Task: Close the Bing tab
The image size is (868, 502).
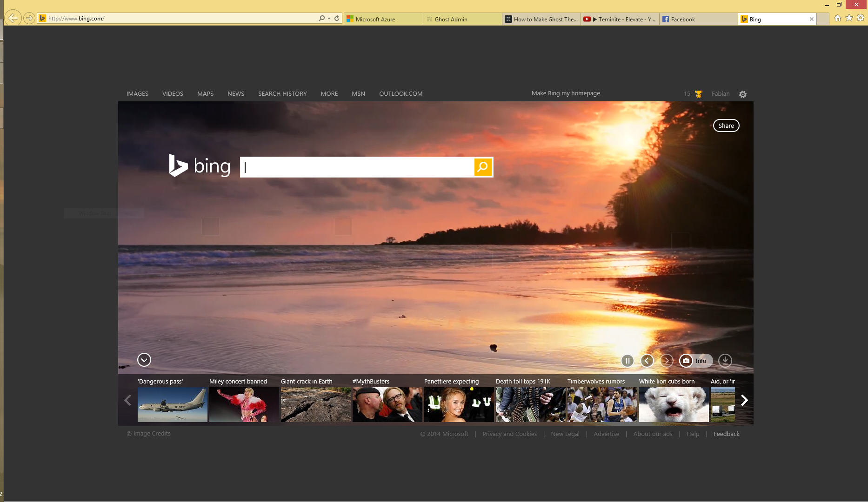Action: click(812, 19)
